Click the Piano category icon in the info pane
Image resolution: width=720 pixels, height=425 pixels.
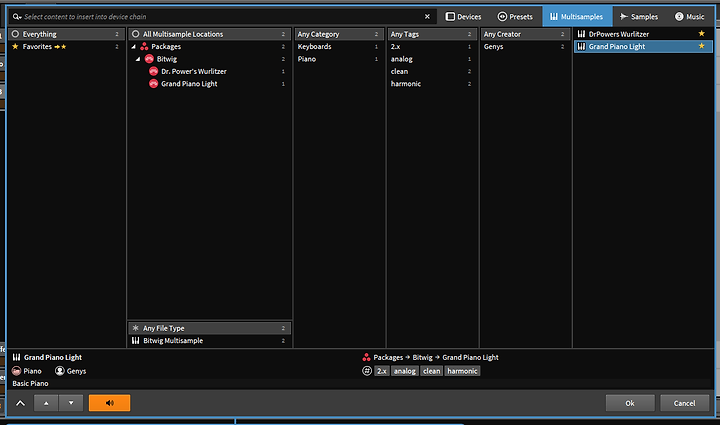pos(17,371)
